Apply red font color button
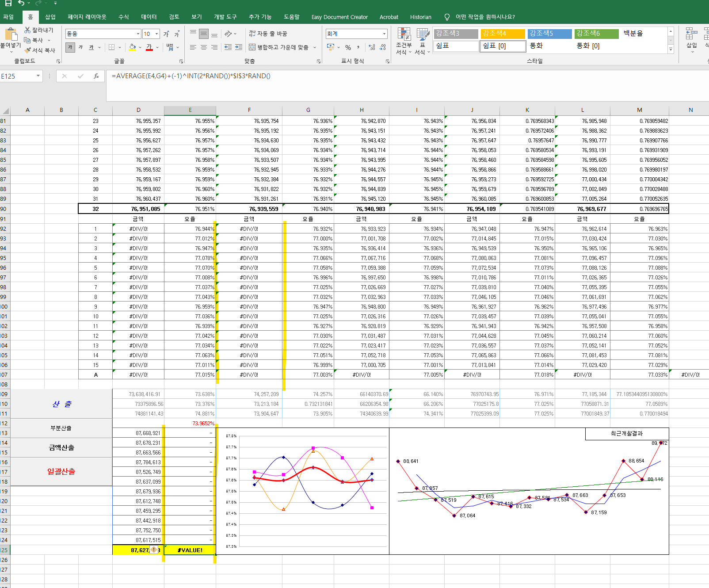The height and width of the screenshot is (588, 709). 149,47
